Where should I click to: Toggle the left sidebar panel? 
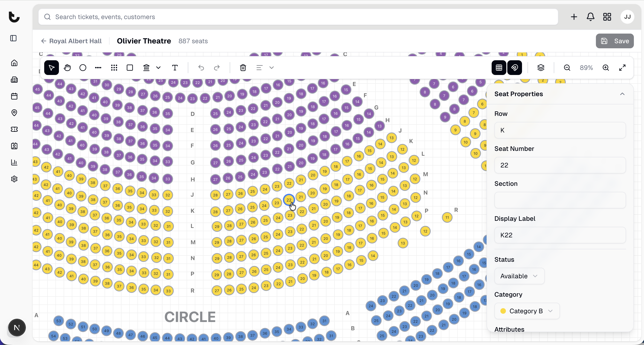(13, 38)
